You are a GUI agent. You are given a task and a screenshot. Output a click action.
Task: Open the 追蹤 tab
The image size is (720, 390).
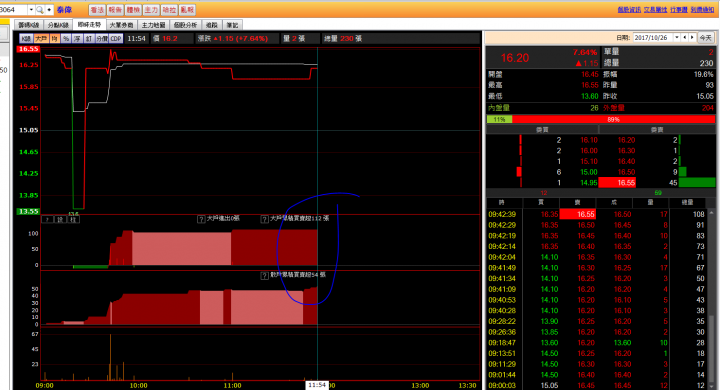(x=212, y=25)
